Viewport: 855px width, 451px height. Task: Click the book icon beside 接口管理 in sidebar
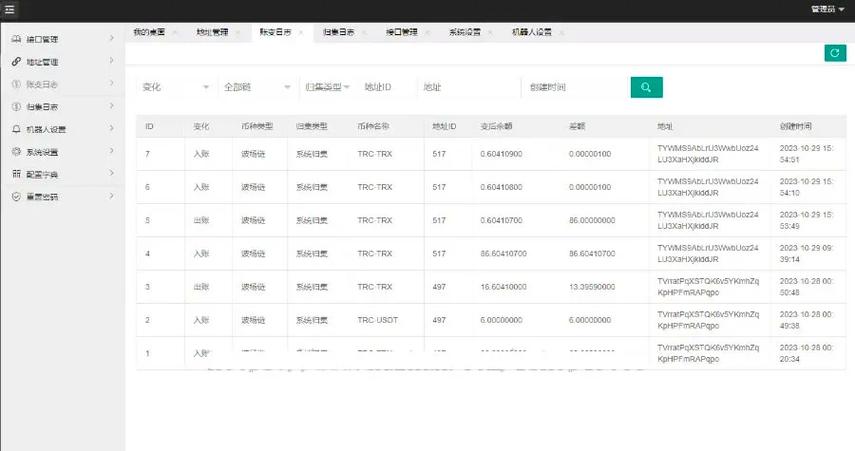[x=15, y=39]
